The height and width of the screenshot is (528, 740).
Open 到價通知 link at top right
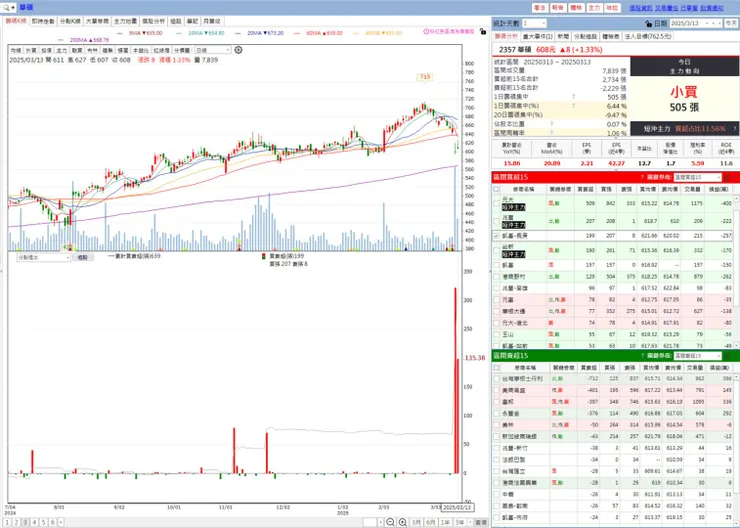point(712,8)
